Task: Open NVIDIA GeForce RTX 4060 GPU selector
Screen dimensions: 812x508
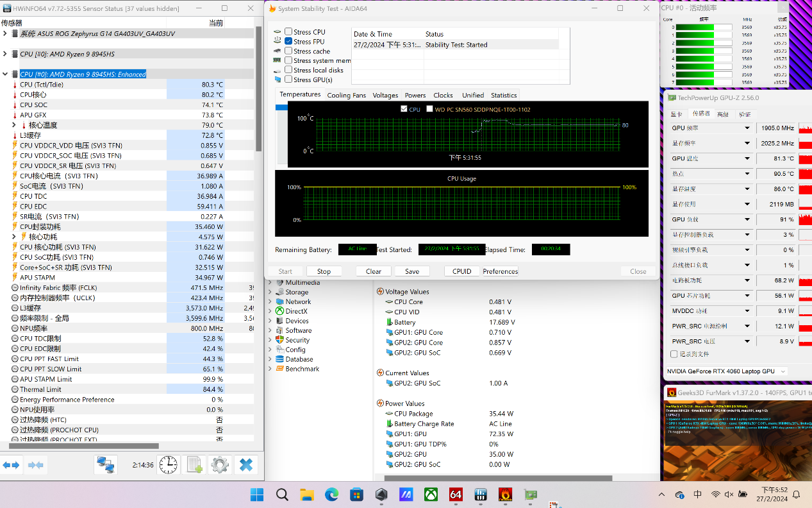Action: click(x=726, y=371)
